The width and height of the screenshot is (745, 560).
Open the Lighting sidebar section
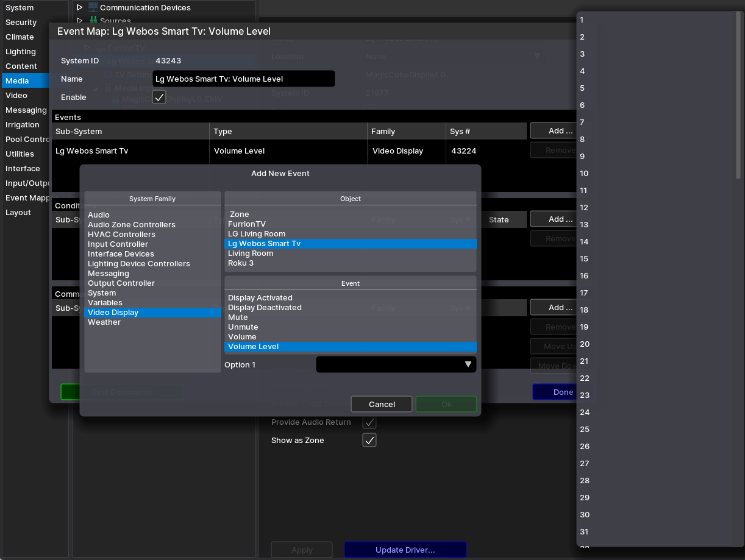(24, 51)
